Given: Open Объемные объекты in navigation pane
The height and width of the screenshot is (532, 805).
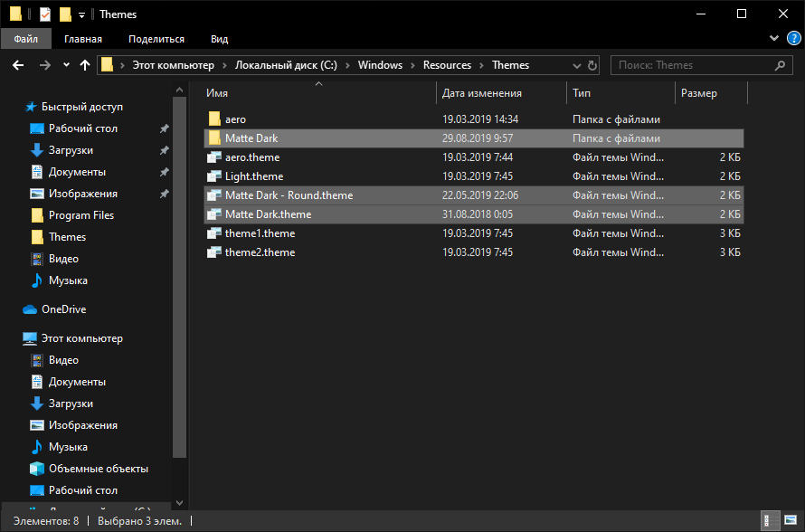Looking at the screenshot, I should click(x=99, y=469).
